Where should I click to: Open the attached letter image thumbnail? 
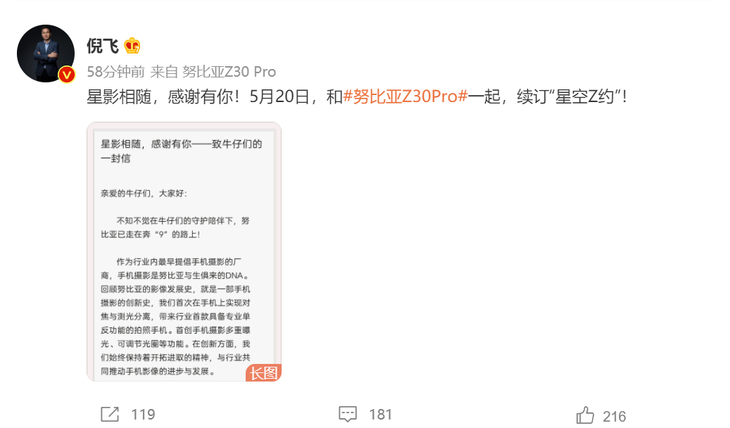[x=184, y=252]
